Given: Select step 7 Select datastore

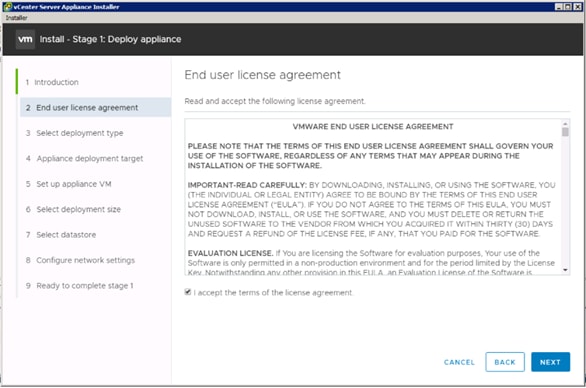Looking at the screenshot, I should 61,235.
